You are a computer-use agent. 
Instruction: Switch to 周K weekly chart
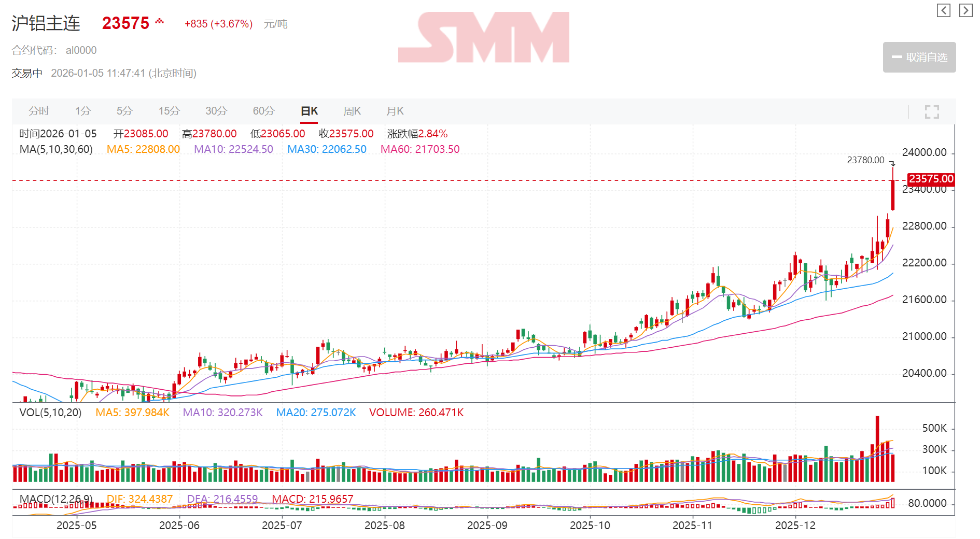pos(352,111)
